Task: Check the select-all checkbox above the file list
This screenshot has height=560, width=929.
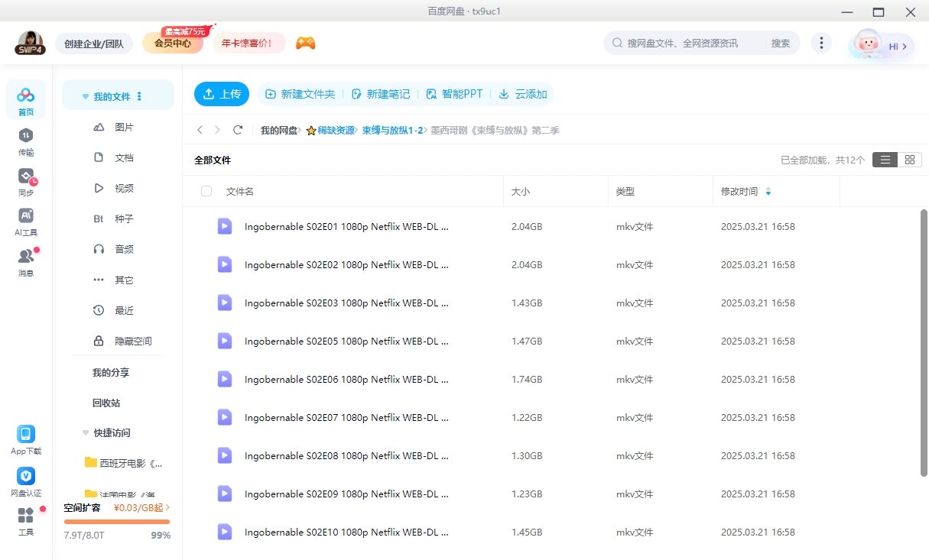Action: (x=206, y=191)
